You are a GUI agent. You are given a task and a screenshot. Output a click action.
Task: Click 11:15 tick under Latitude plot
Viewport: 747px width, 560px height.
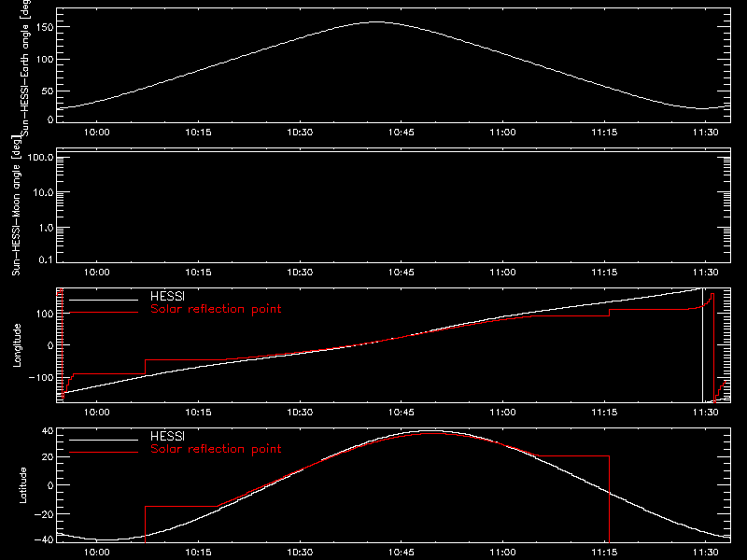click(604, 552)
